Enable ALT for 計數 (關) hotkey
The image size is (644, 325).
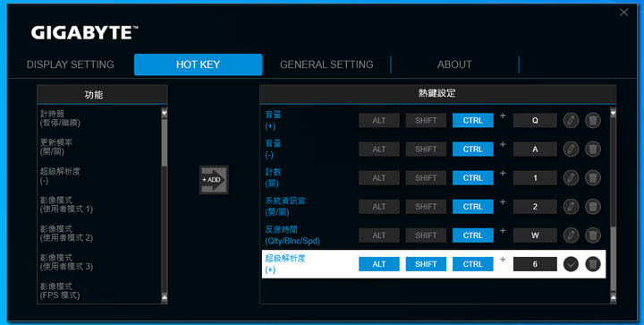[x=379, y=178]
